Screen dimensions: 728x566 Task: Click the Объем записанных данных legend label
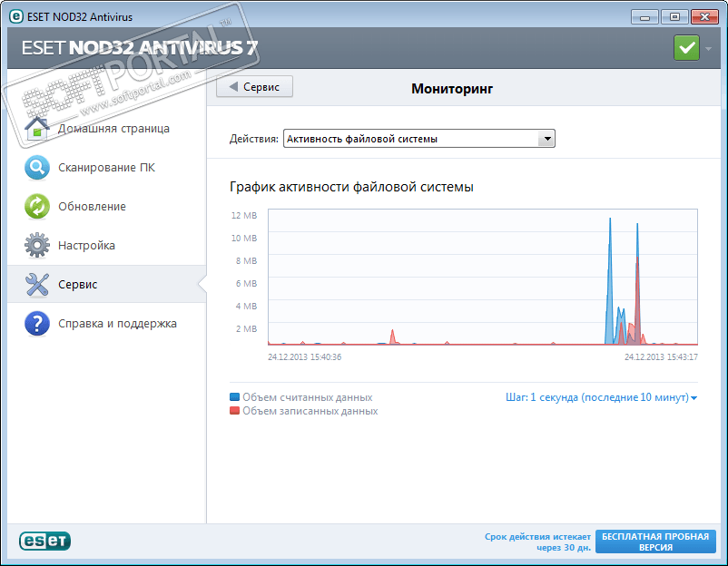[x=310, y=411]
